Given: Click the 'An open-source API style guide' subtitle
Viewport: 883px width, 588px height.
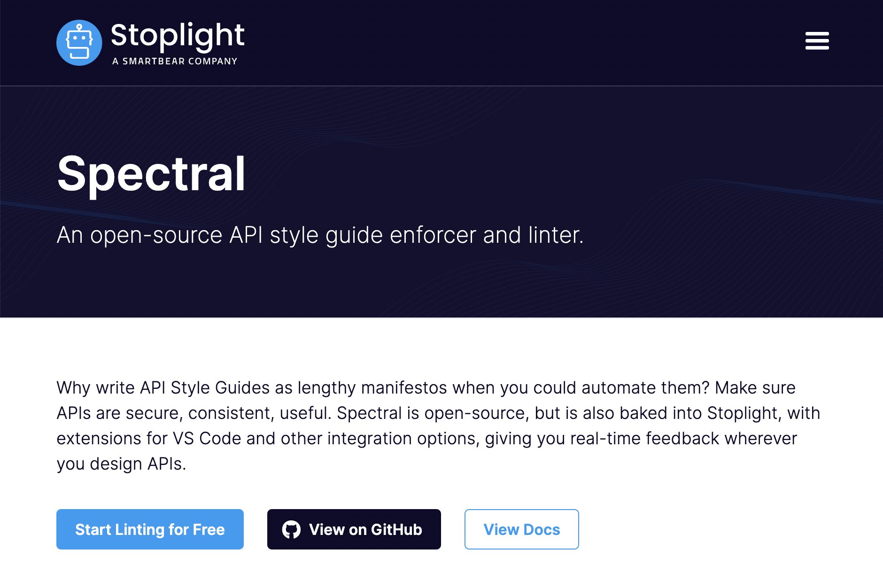Looking at the screenshot, I should [320, 235].
